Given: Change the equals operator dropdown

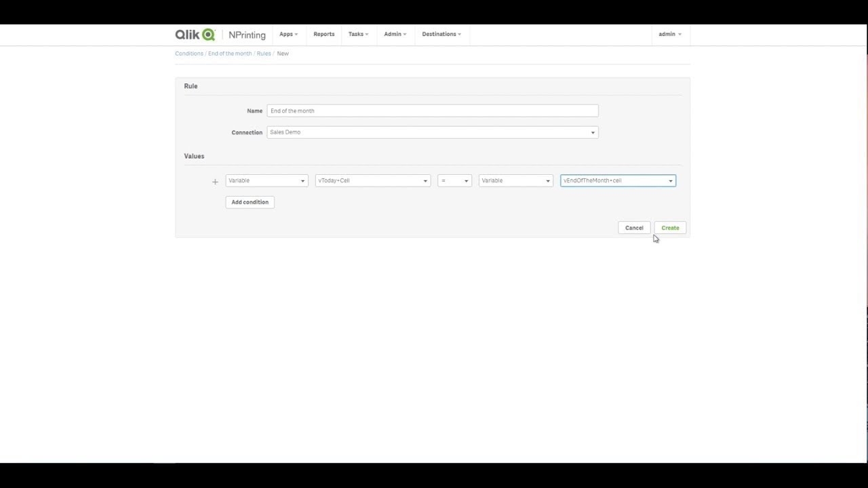Looking at the screenshot, I should [x=454, y=181].
